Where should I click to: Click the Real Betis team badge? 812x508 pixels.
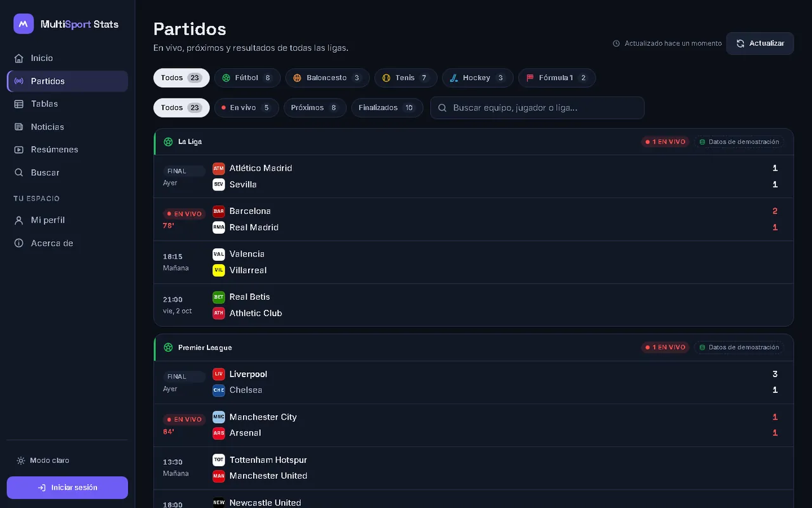219,297
